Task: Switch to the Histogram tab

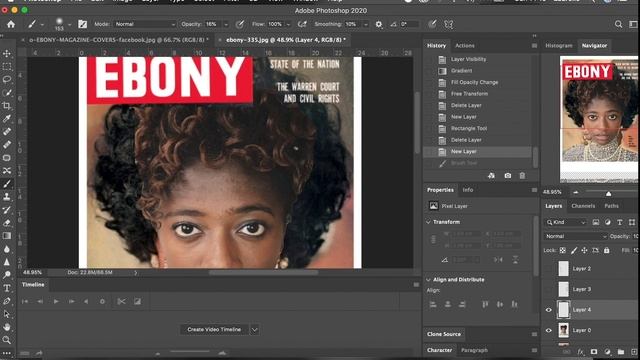Action: 559,46
